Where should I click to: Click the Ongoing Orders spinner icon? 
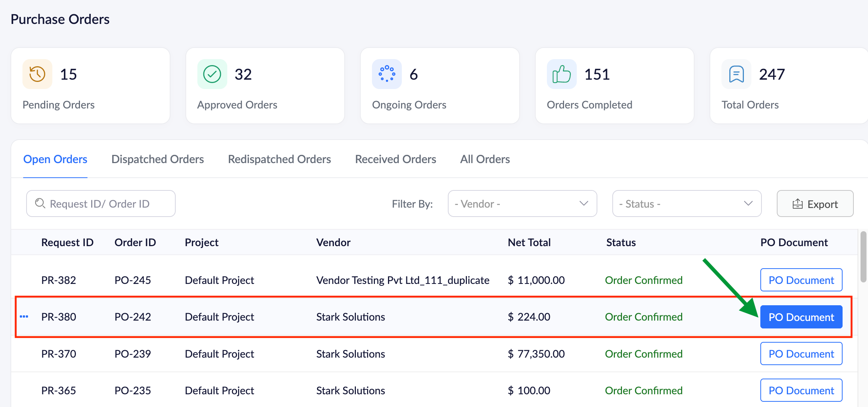click(x=387, y=74)
